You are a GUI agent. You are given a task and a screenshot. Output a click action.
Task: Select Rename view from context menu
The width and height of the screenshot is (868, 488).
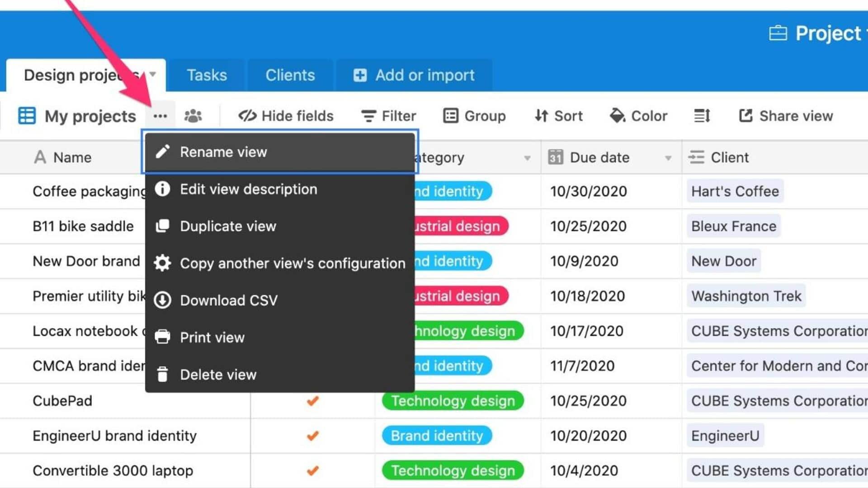click(279, 152)
